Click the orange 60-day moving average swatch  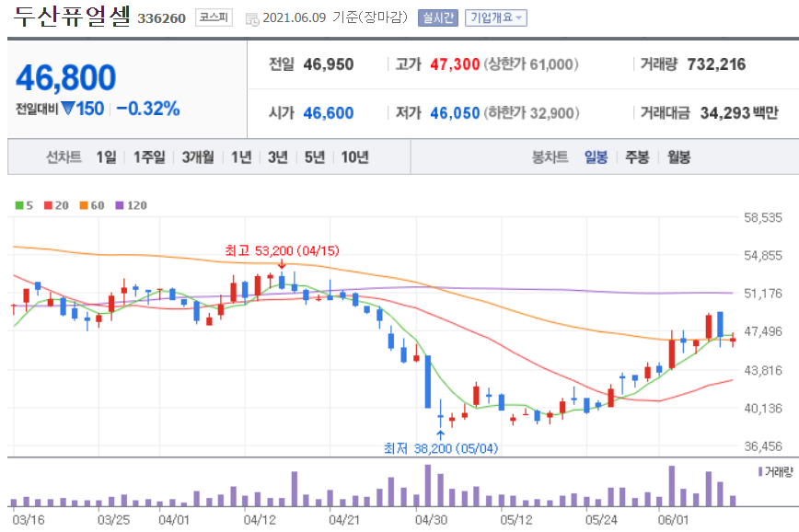click(x=84, y=205)
